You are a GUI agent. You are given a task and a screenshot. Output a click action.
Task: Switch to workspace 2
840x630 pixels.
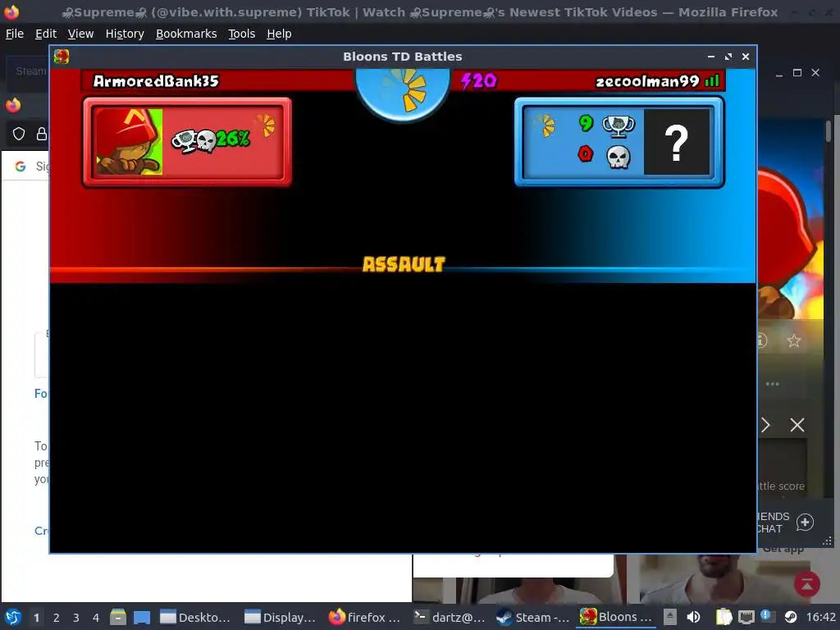tap(57, 618)
